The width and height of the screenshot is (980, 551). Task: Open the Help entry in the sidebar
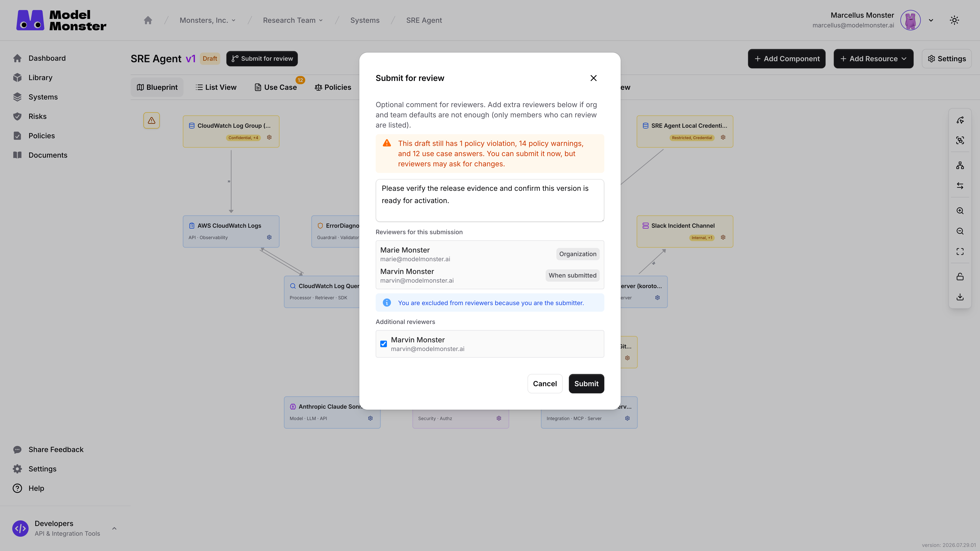tap(36, 488)
